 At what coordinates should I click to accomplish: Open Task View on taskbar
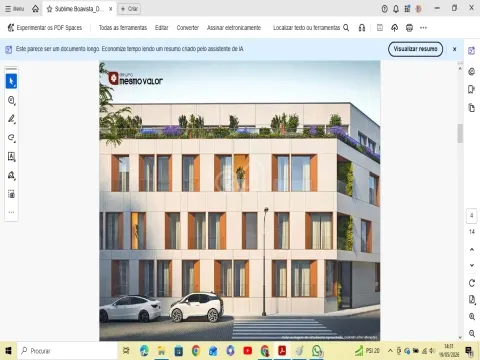126,351
